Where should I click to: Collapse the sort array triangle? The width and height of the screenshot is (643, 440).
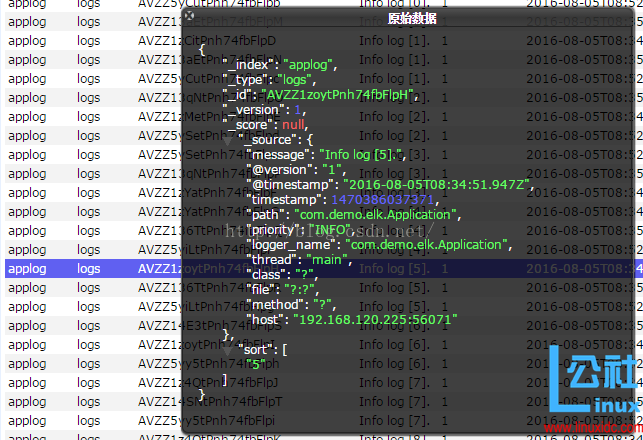(227, 349)
